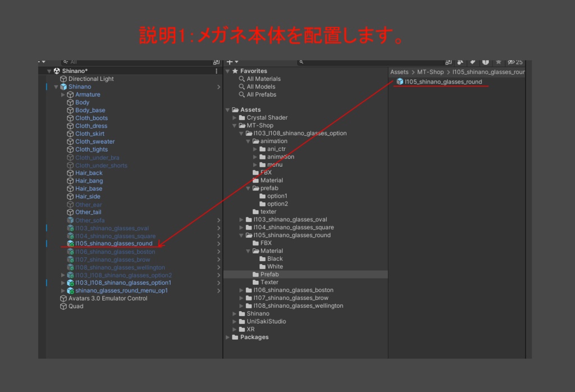Select the texter folder
The height and width of the screenshot is (392, 575).
[268, 212]
